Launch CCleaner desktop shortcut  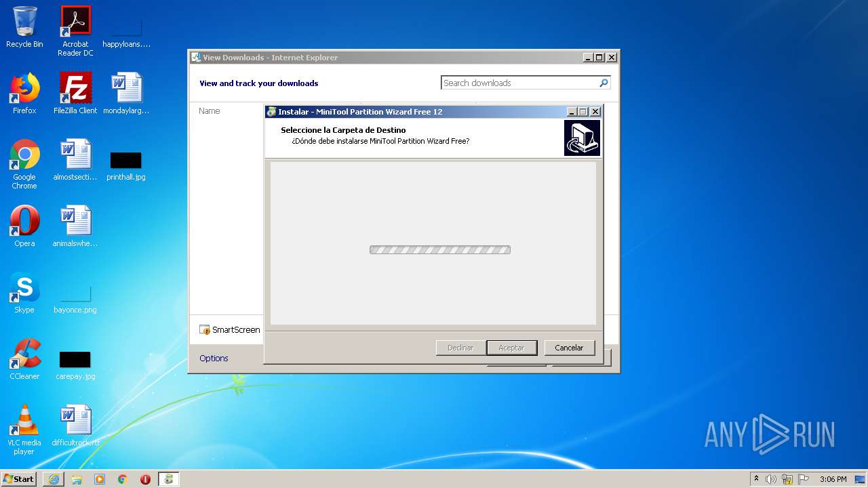coord(24,359)
